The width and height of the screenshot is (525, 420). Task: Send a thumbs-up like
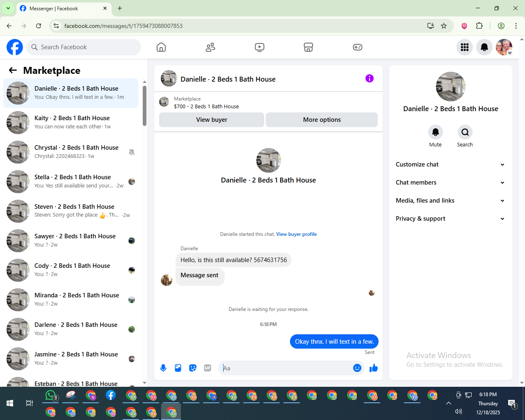point(374,368)
